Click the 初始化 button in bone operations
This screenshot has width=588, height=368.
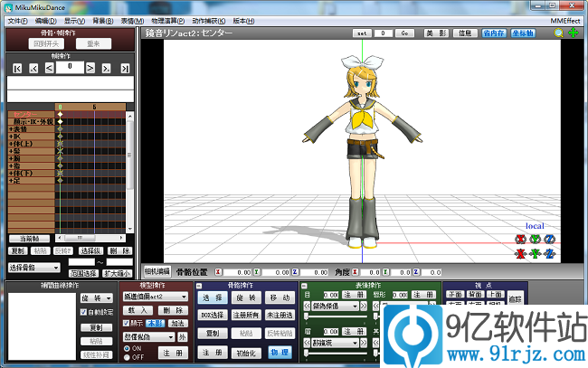pos(243,353)
